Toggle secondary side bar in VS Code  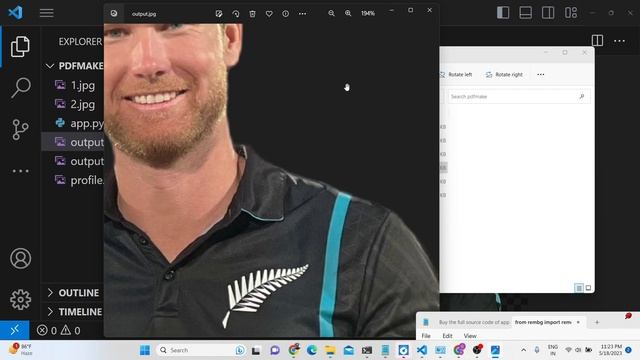(x=548, y=13)
